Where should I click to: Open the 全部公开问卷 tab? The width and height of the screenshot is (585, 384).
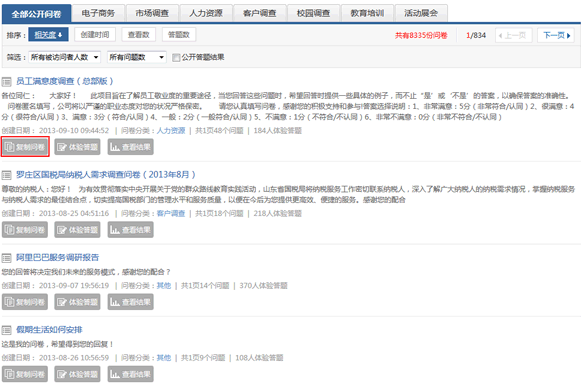pyautogui.click(x=36, y=14)
